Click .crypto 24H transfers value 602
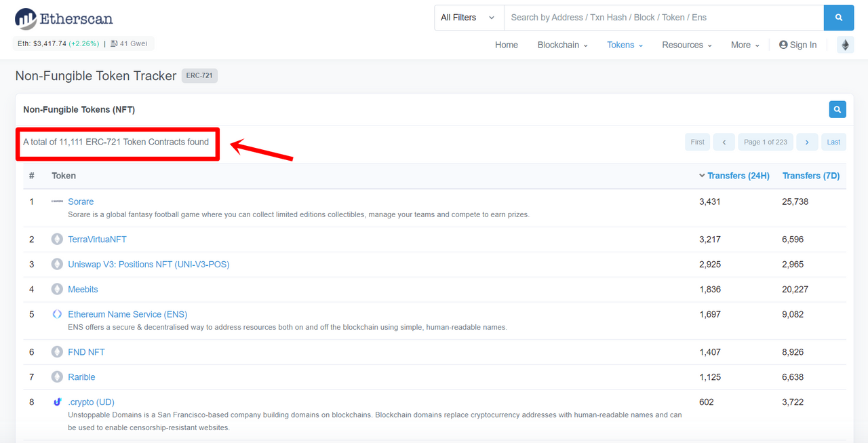Viewport: 868px width, 443px height. tap(707, 402)
